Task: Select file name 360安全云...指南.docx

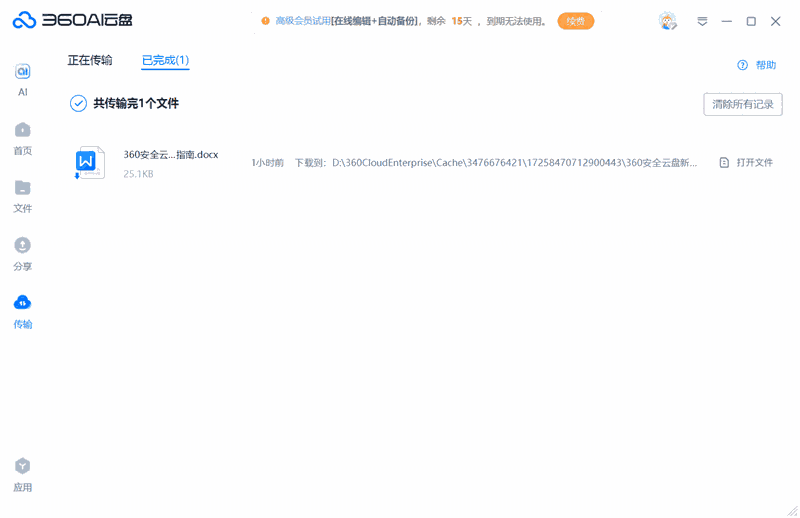Action: (x=171, y=155)
